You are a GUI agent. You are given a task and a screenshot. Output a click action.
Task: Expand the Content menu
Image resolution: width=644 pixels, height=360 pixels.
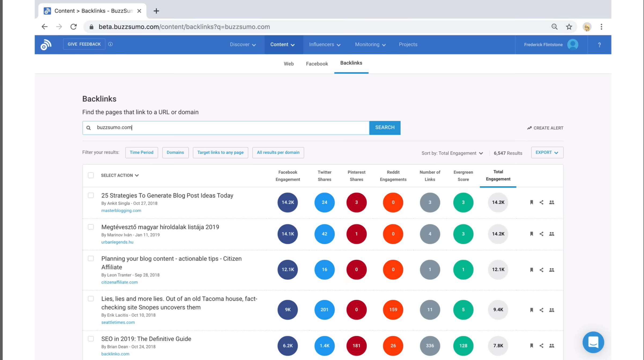click(x=282, y=44)
